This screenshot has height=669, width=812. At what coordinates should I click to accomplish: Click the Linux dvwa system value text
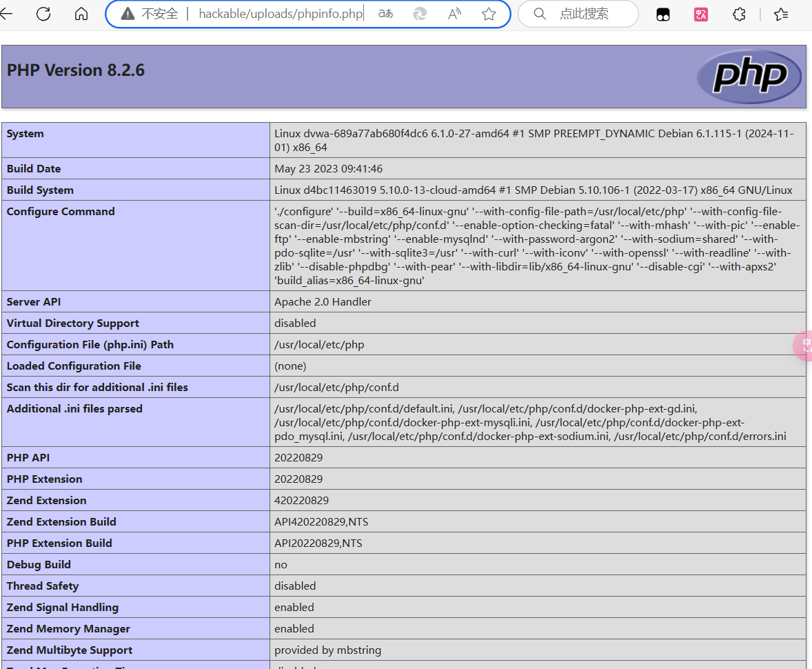click(534, 141)
